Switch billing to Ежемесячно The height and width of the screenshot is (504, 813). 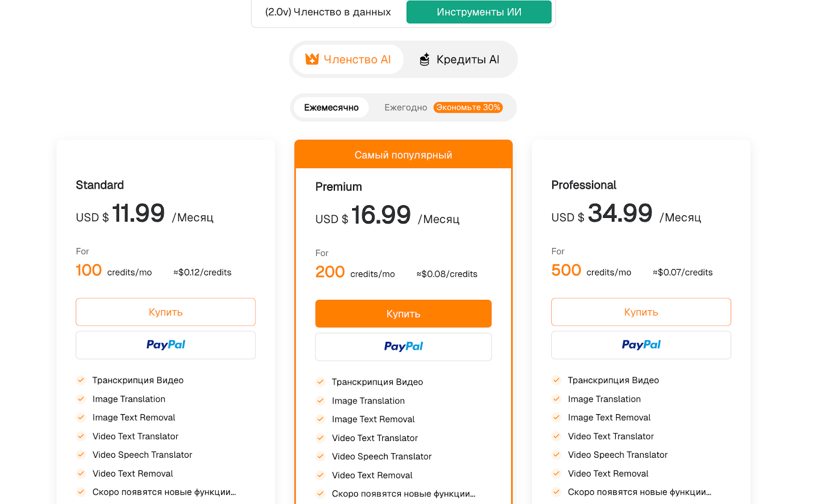pyautogui.click(x=331, y=108)
